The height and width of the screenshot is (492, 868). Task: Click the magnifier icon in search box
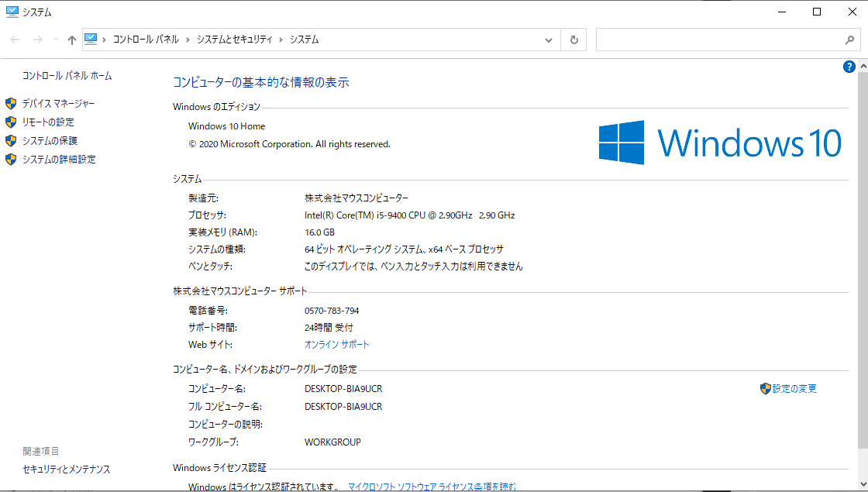point(849,40)
